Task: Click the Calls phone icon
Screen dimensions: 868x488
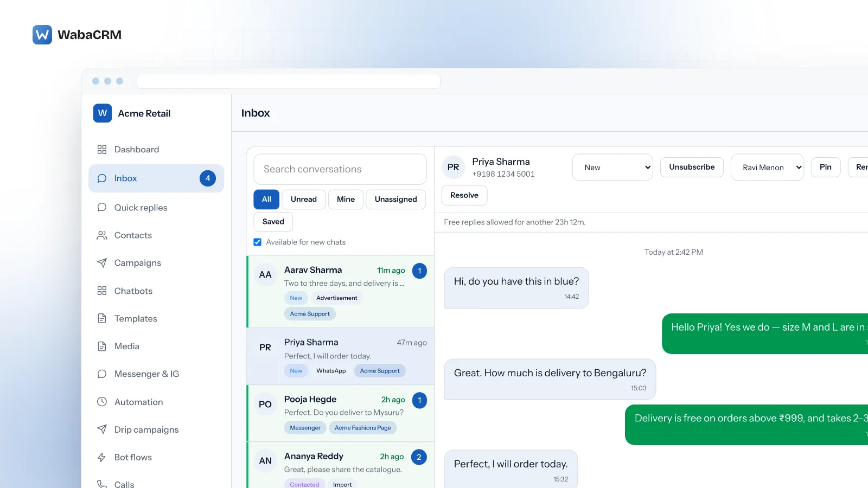Action: point(102,484)
